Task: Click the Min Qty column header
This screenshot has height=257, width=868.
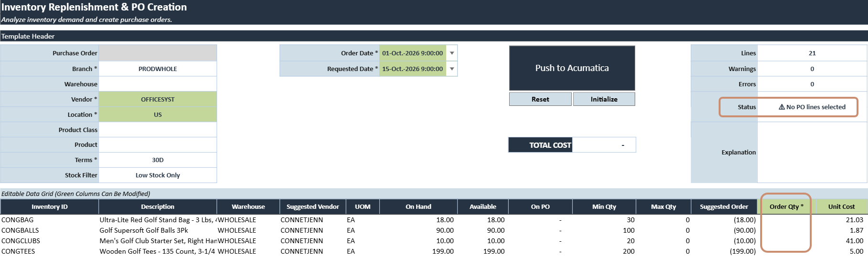Action: 604,206
